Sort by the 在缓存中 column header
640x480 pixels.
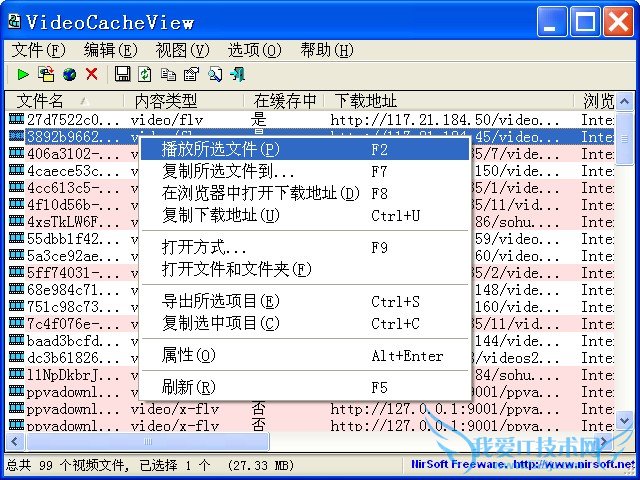(x=284, y=101)
